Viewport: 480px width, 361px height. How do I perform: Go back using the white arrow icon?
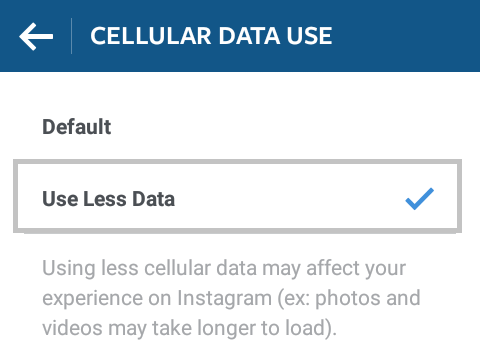tap(36, 36)
